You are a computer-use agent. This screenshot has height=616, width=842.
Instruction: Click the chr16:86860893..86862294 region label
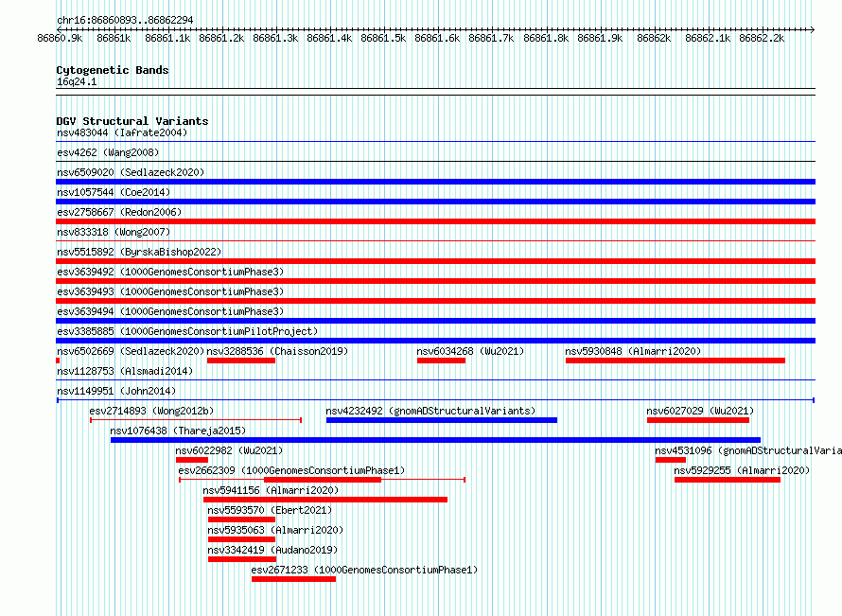point(125,20)
